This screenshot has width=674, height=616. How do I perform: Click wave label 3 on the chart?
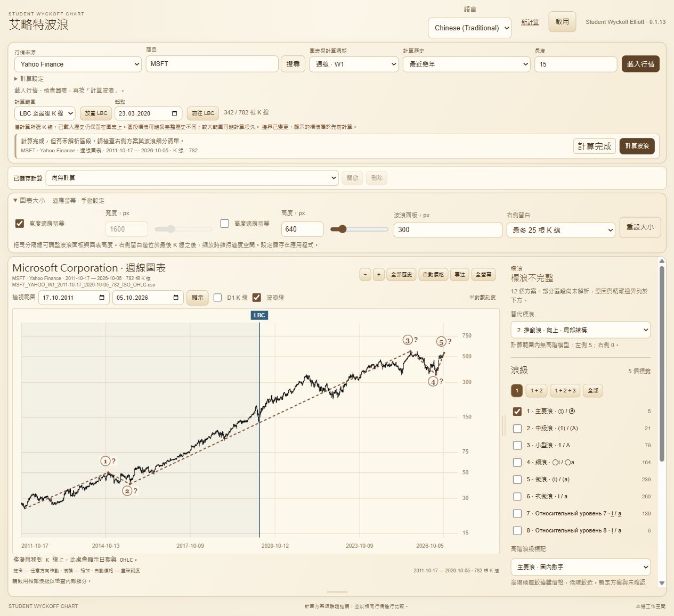point(408,340)
